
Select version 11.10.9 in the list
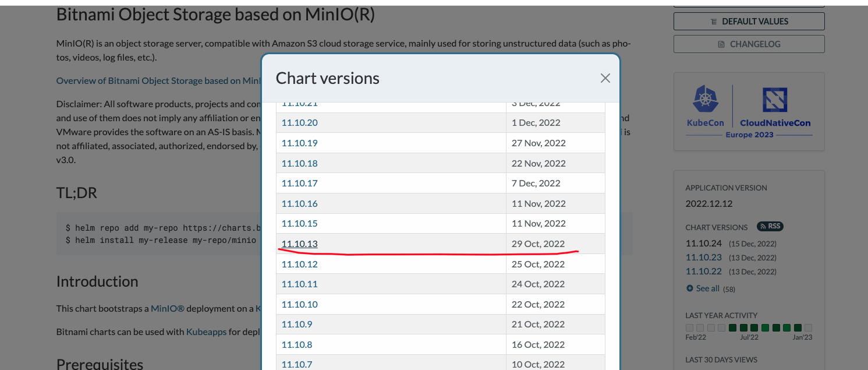(297, 325)
